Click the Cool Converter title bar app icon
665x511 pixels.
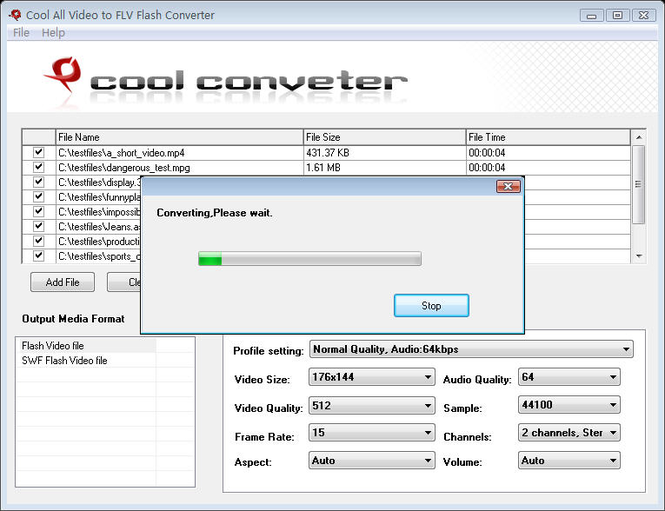(15, 15)
